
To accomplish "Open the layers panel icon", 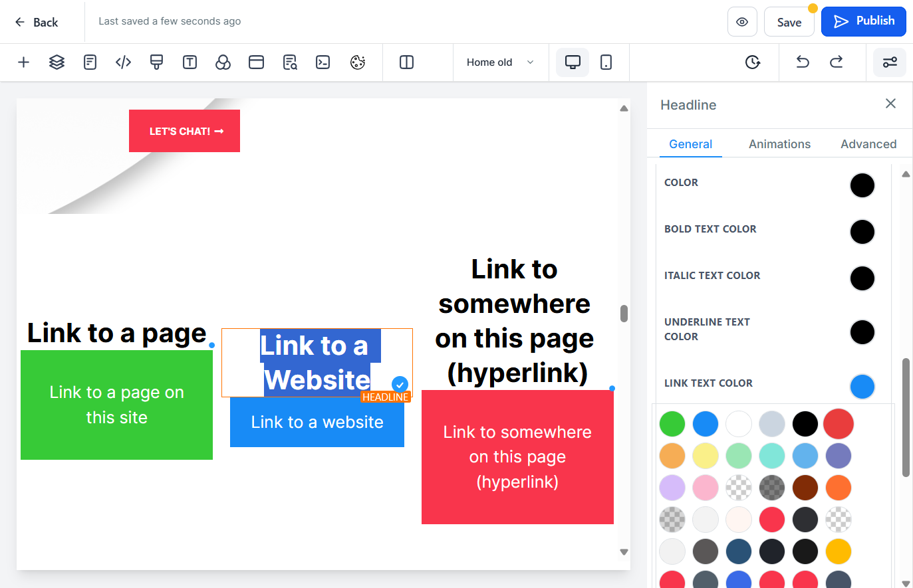I will (57, 62).
